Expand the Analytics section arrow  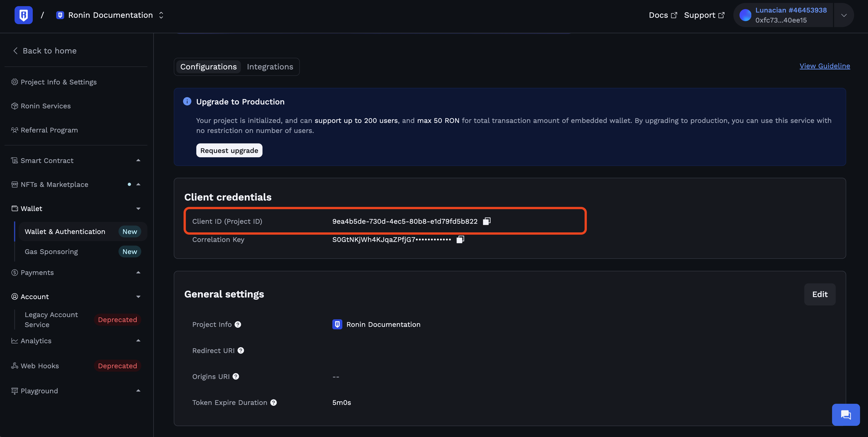click(138, 341)
